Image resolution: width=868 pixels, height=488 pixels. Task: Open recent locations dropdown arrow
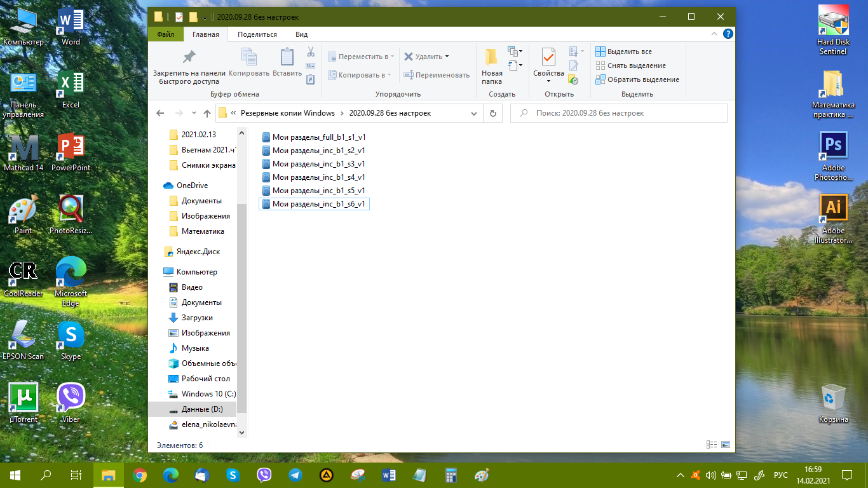point(193,114)
